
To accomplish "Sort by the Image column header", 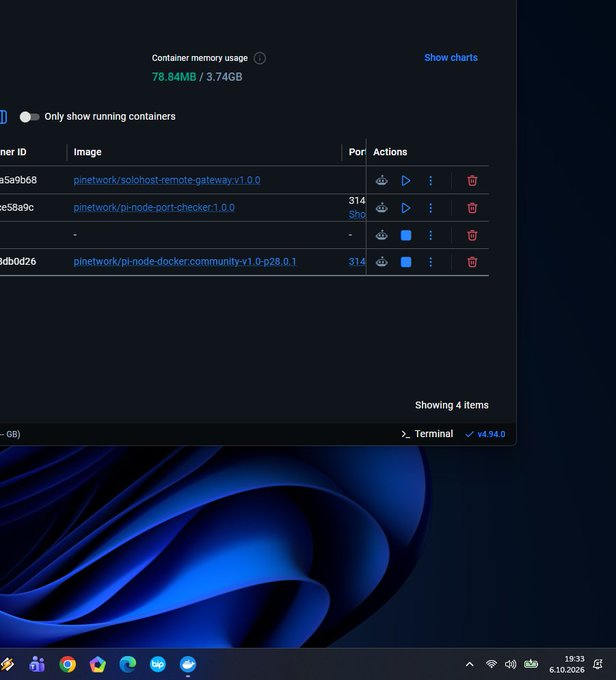I will pos(88,152).
